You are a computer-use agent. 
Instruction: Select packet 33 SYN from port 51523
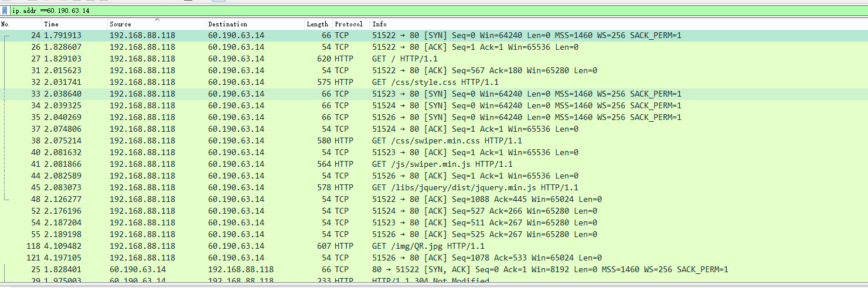coord(434,94)
